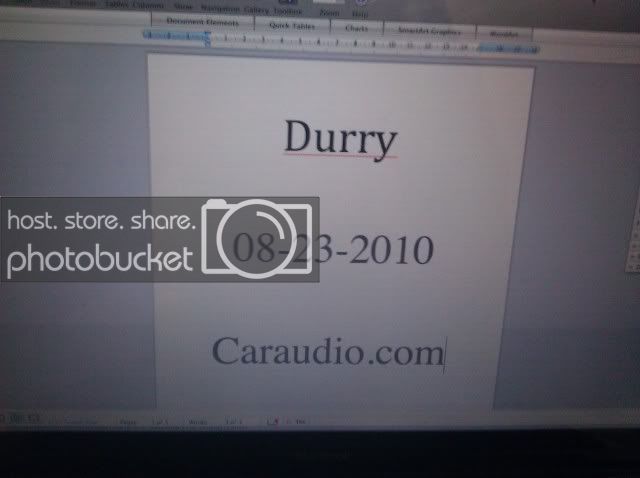
Task: Toggle TRK track changes in status bar
Action: (x=299, y=422)
